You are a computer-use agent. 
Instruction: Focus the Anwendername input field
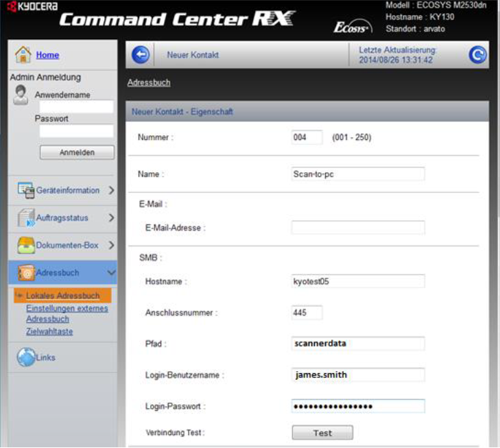point(76,107)
